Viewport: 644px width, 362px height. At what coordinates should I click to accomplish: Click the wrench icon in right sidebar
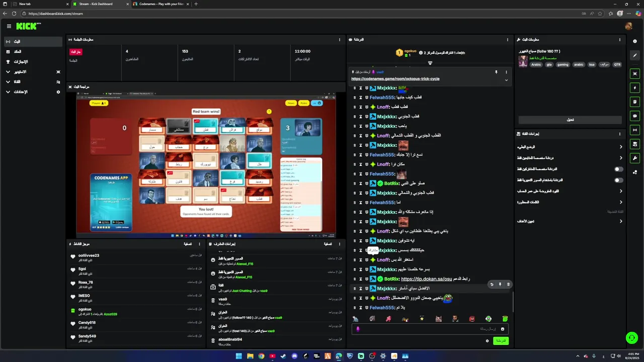point(635,158)
